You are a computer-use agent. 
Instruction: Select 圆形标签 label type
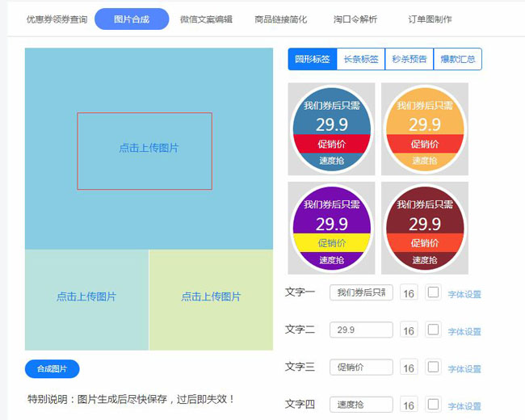(313, 59)
